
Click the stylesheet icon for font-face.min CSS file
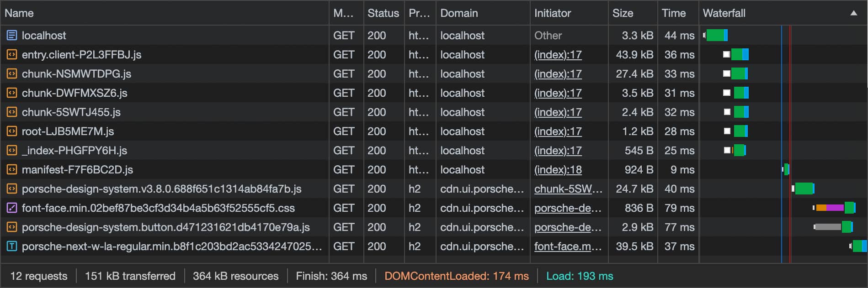[12, 208]
